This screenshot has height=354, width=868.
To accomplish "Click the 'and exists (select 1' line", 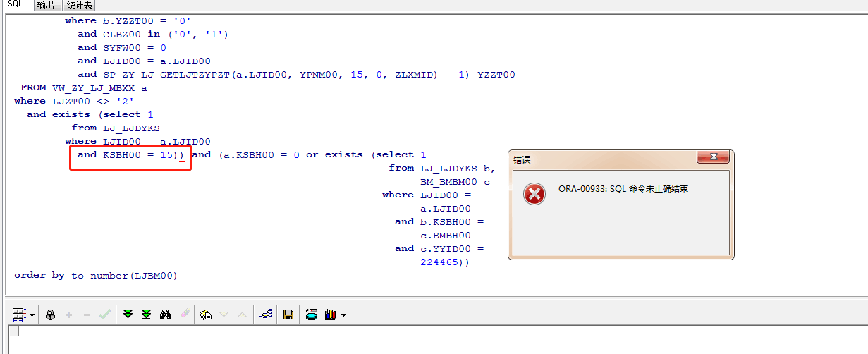I will coord(90,115).
